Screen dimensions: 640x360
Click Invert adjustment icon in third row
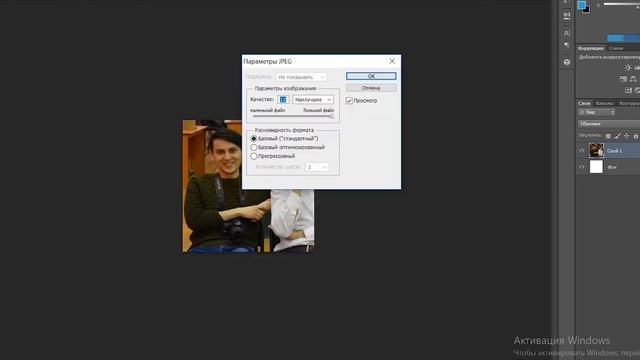[x=628, y=90]
